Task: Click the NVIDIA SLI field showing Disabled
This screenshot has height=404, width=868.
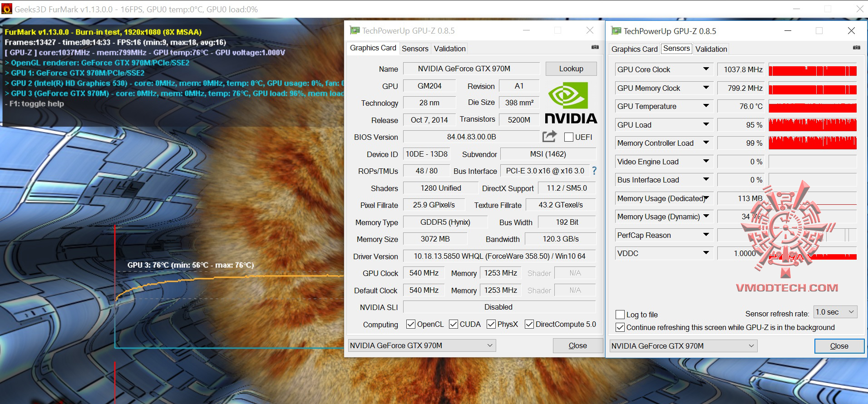Action: click(x=499, y=307)
